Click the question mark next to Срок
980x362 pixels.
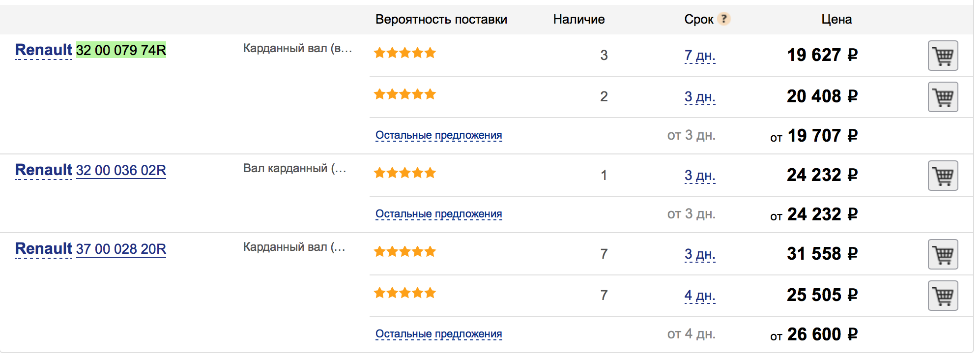723,19
